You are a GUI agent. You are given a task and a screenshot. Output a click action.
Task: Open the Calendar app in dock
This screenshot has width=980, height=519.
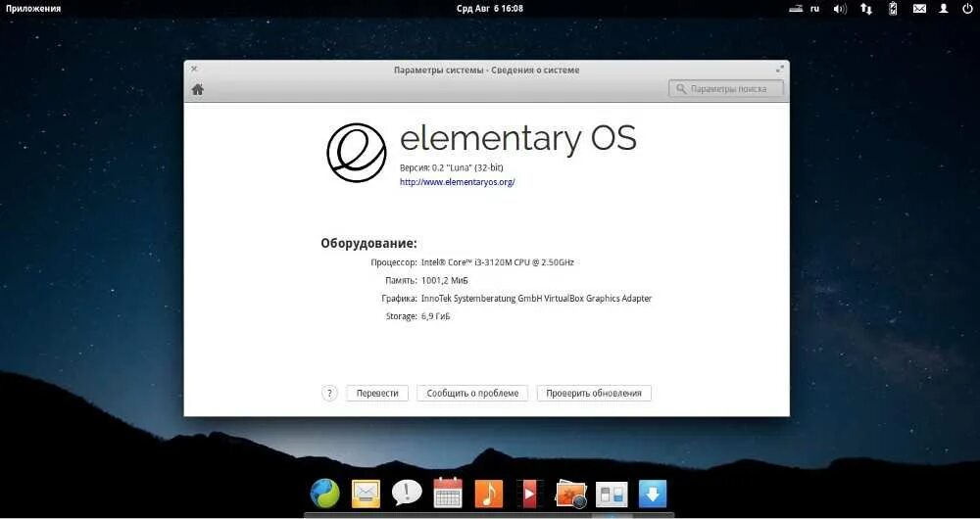[x=448, y=493]
